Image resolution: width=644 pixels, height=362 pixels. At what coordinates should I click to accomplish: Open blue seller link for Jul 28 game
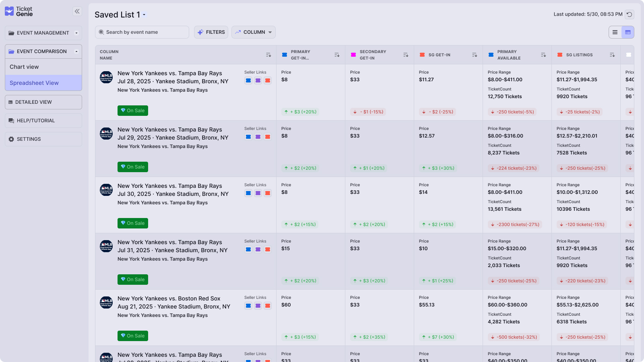pos(248,80)
